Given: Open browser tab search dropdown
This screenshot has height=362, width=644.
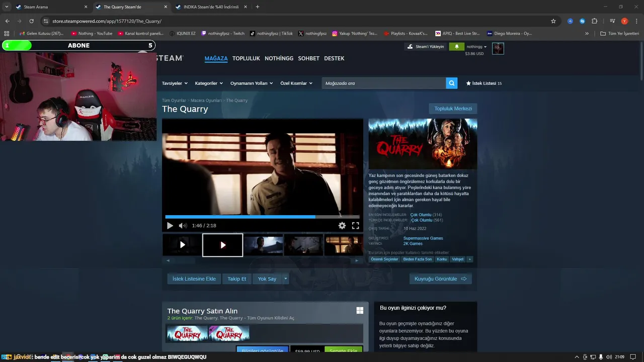Looking at the screenshot, I should tap(7, 7).
